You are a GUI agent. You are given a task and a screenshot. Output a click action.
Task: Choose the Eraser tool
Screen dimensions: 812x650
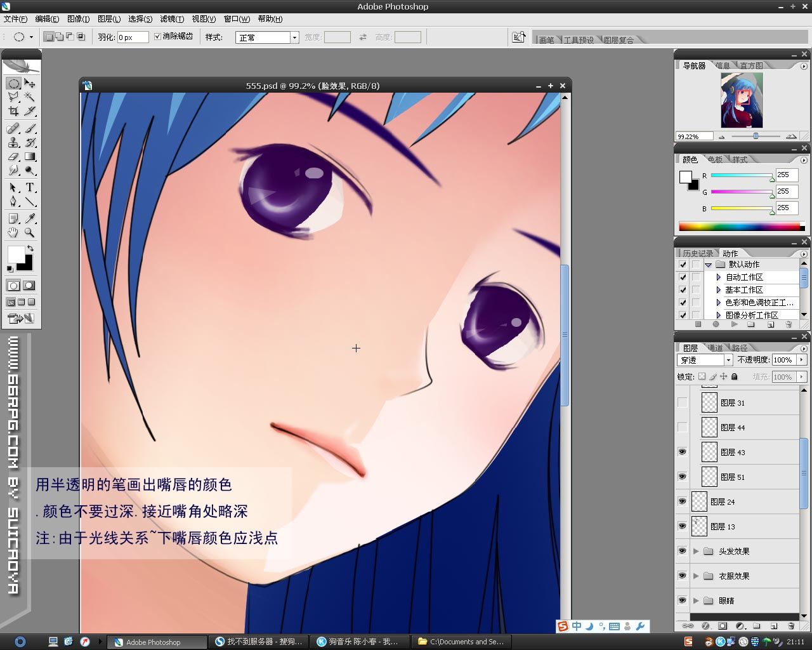click(x=13, y=157)
